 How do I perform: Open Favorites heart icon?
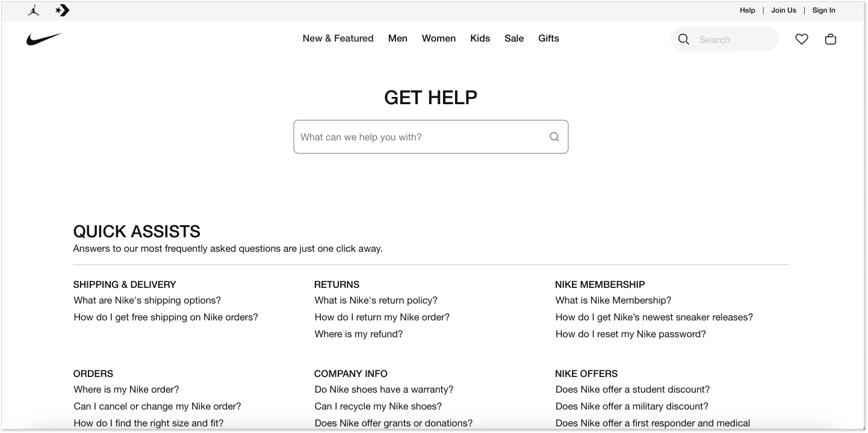[801, 39]
